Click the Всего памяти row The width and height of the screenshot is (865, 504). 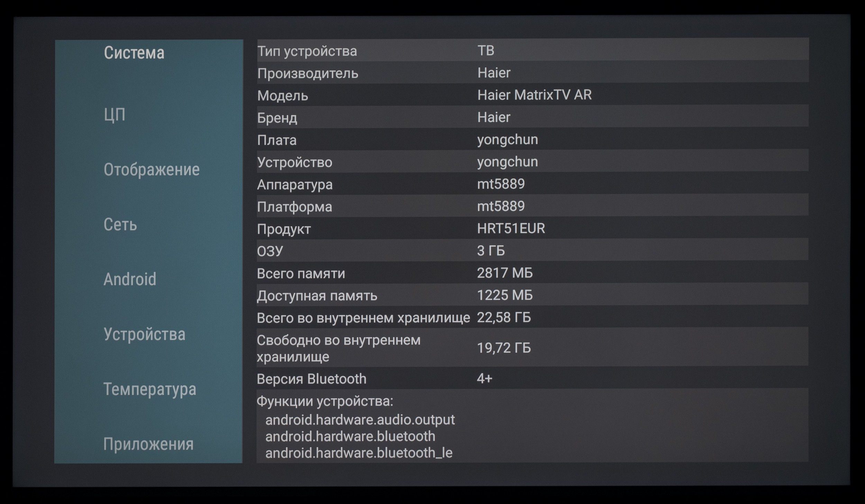(532, 273)
